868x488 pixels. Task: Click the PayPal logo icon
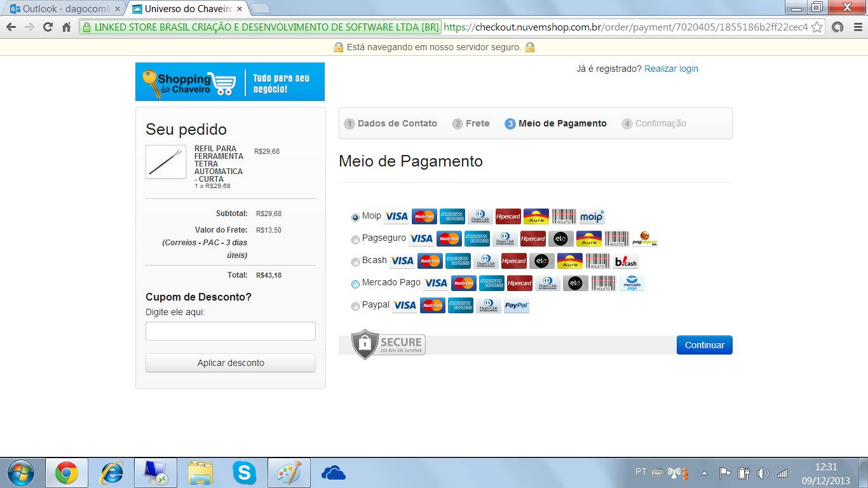[517, 306]
